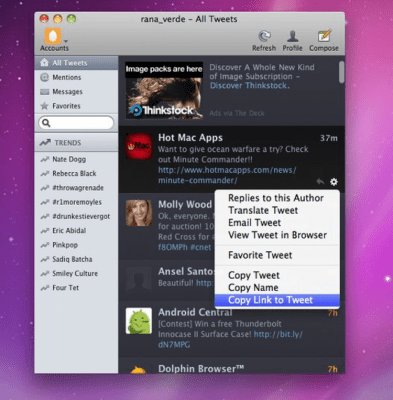Image resolution: width=393 pixels, height=400 pixels.
Task: Click the reply arrow on Hot Mac Apps tweet
Action: point(320,182)
